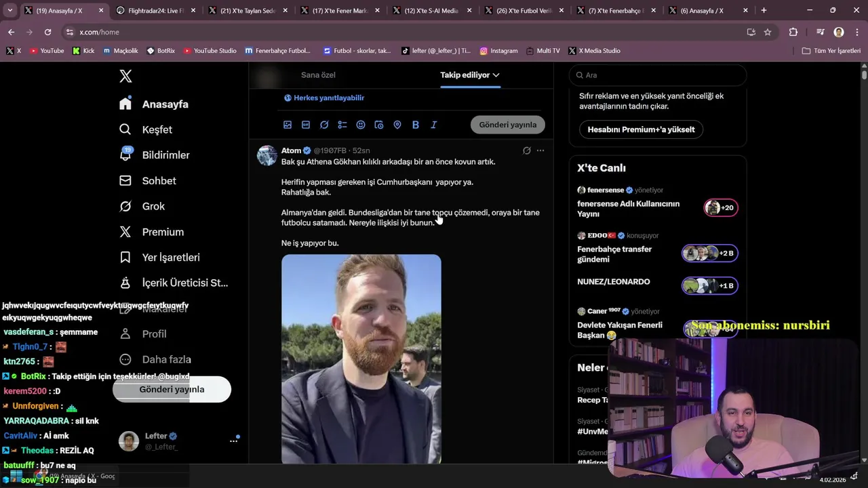The image size is (868, 488).
Task: Toggle bold formatting in composer
Action: (416, 125)
